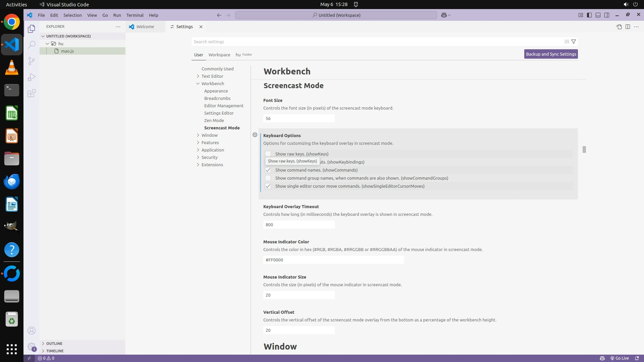
Task: Uncheck Show command names option
Action: (x=268, y=170)
